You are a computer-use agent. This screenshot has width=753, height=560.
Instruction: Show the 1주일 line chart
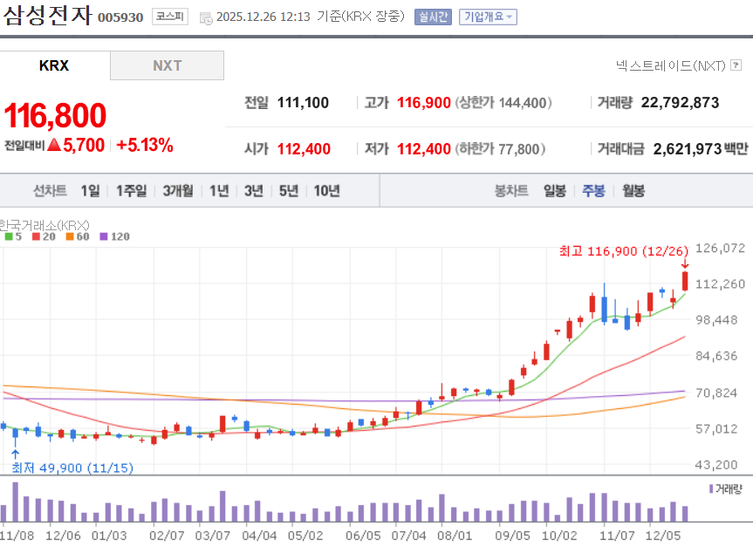click(132, 191)
